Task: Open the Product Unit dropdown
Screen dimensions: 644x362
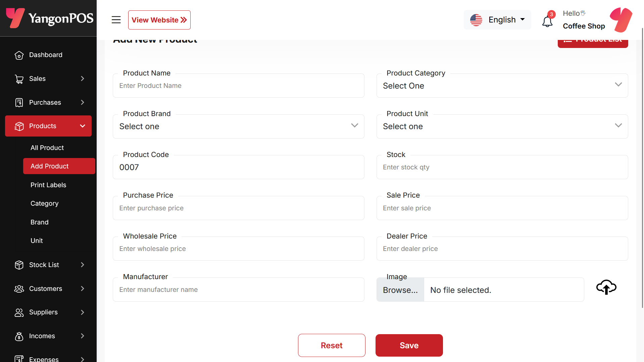Action: point(502,126)
